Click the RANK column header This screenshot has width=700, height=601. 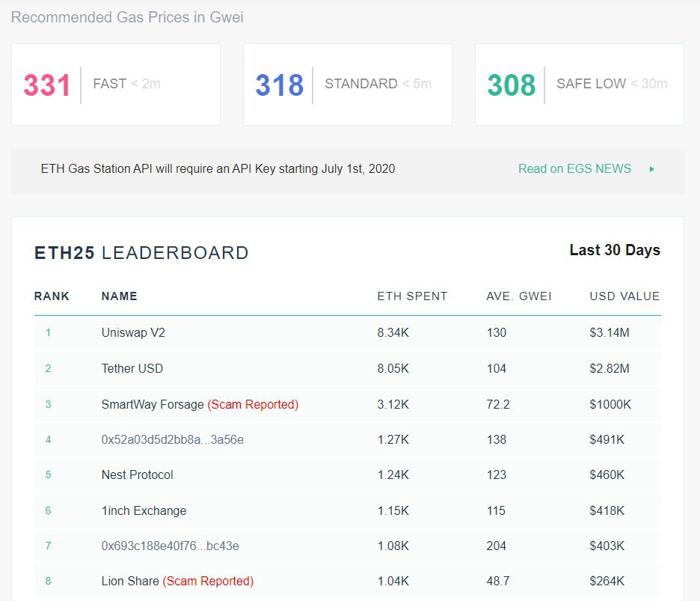pos(52,296)
